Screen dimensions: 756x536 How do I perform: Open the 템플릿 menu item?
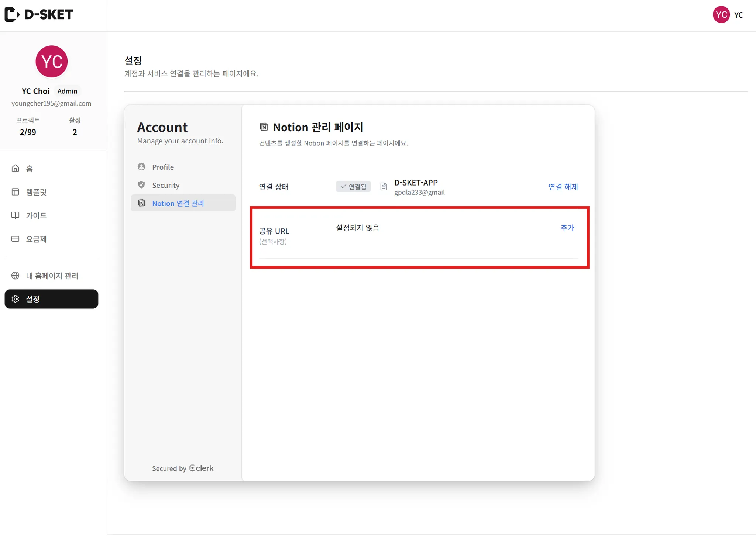[36, 192]
